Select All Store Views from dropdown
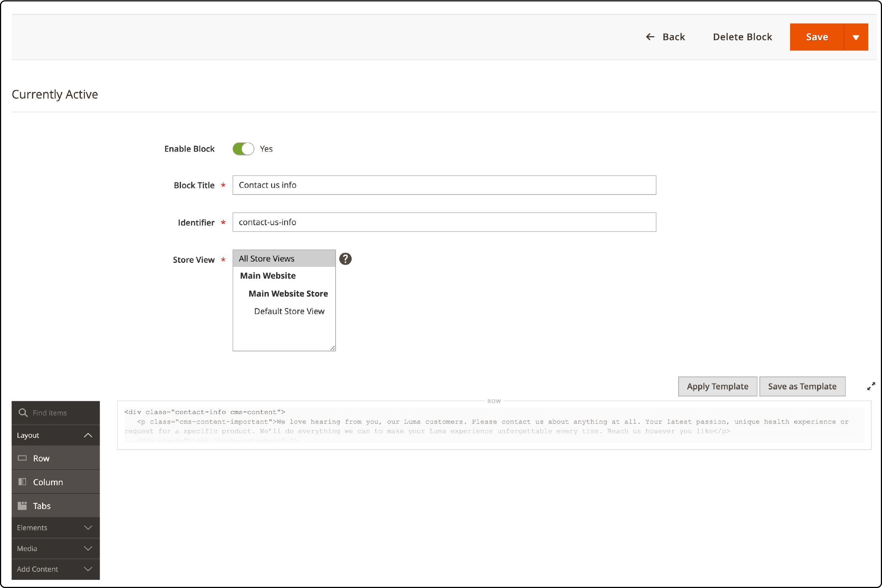This screenshot has height=588, width=882. pos(267,258)
